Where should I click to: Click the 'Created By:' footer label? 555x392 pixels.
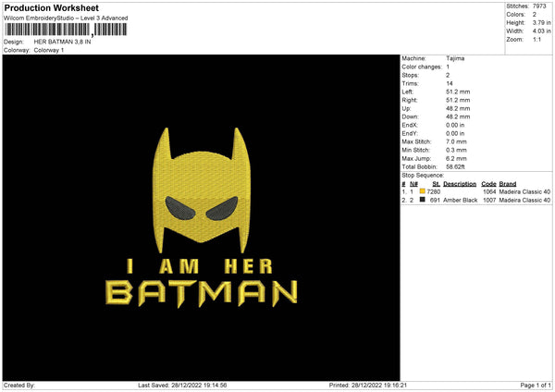(19, 386)
